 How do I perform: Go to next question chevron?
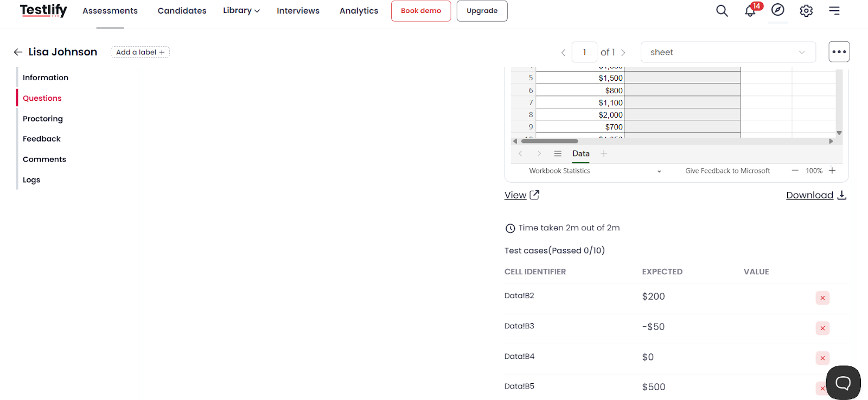point(623,53)
